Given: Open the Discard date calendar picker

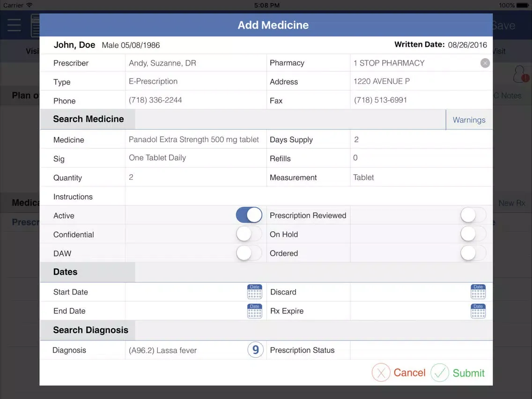Looking at the screenshot, I should [478, 292].
